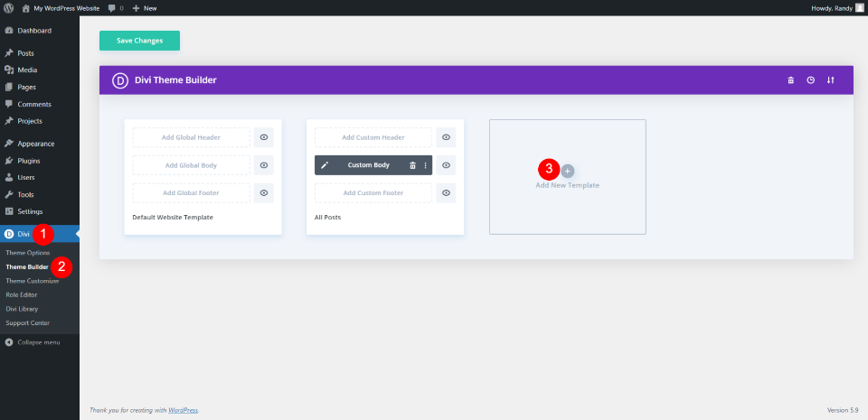
Task: Click the Divi logo in builder header
Action: point(120,80)
